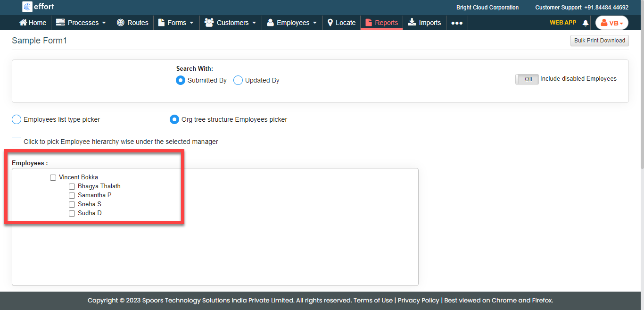The width and height of the screenshot is (644, 310).
Task: Open Routes target icon in navbar
Action: [x=121, y=23]
